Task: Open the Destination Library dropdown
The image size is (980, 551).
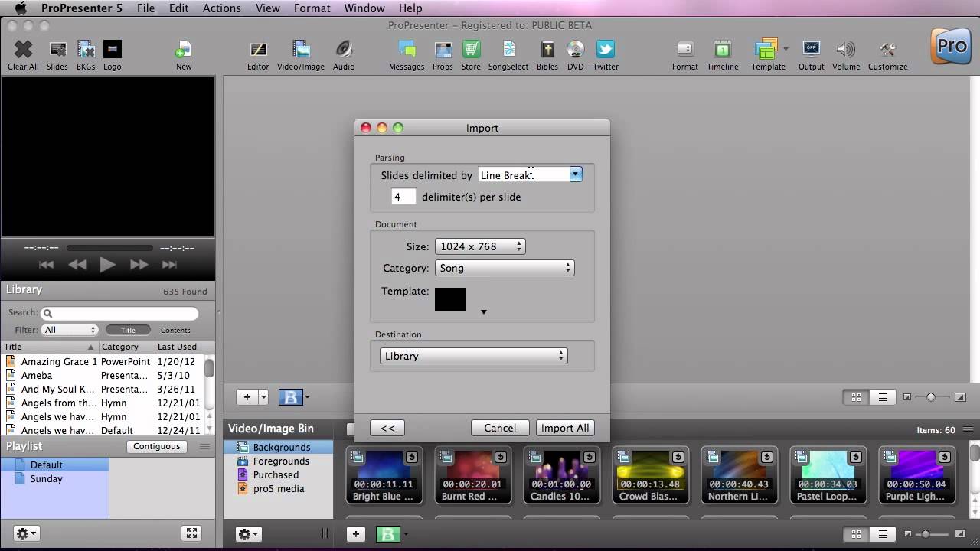Action: (x=474, y=356)
